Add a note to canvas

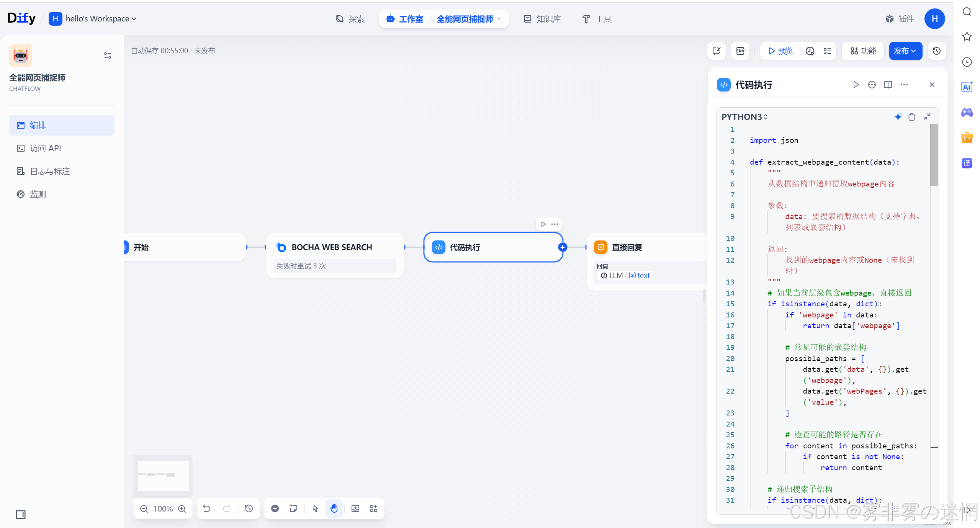tap(293, 508)
